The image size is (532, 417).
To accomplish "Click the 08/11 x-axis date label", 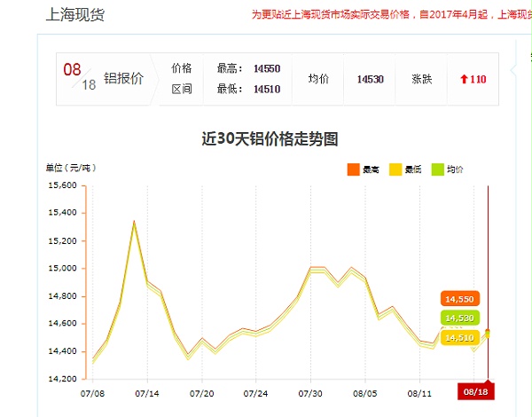I will click(x=419, y=394).
